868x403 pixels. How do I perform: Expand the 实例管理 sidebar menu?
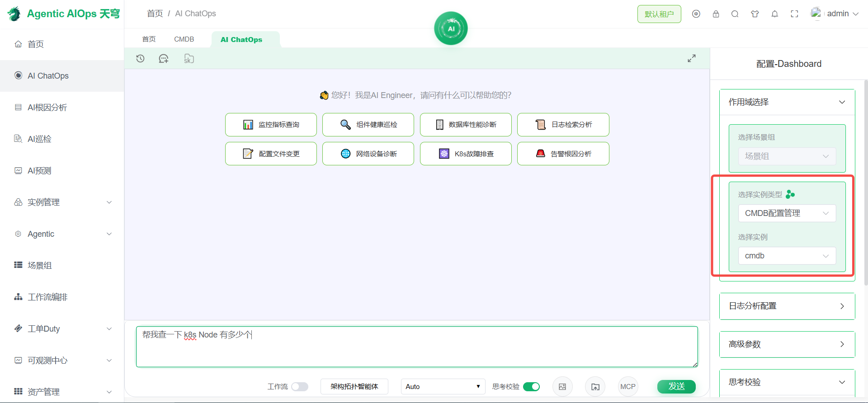(x=62, y=202)
